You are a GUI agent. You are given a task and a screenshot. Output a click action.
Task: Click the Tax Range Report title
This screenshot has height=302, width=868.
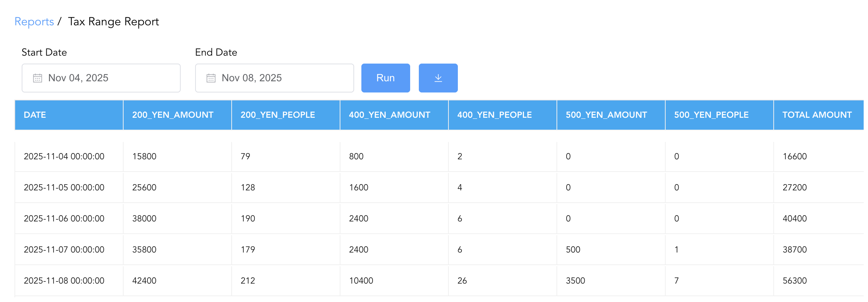tap(113, 22)
